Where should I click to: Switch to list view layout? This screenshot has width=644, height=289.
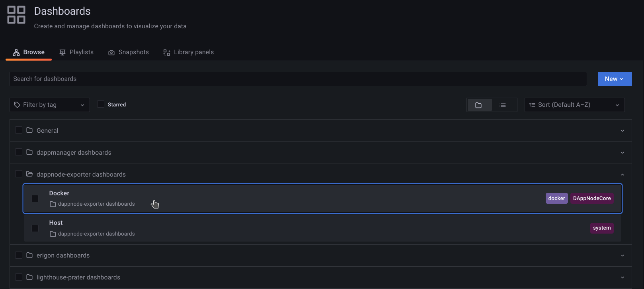[503, 105]
